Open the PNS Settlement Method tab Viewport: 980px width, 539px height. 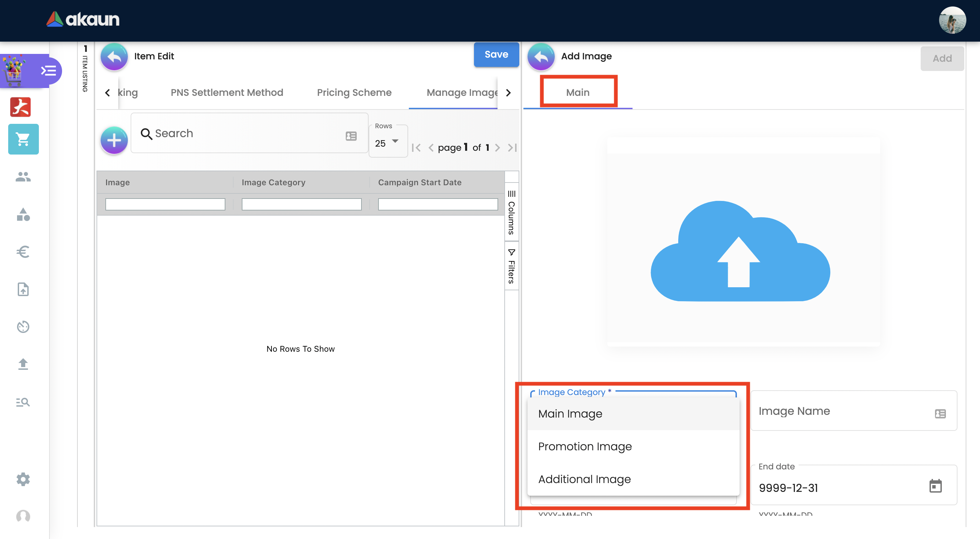coord(227,92)
